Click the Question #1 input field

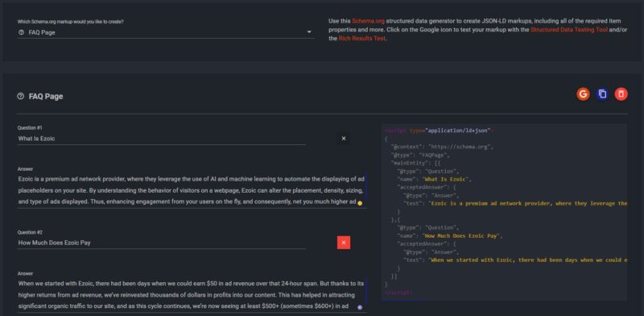162,139
